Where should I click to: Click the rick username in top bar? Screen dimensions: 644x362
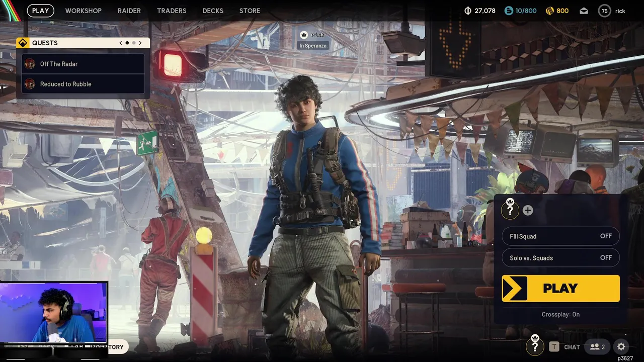(x=620, y=11)
